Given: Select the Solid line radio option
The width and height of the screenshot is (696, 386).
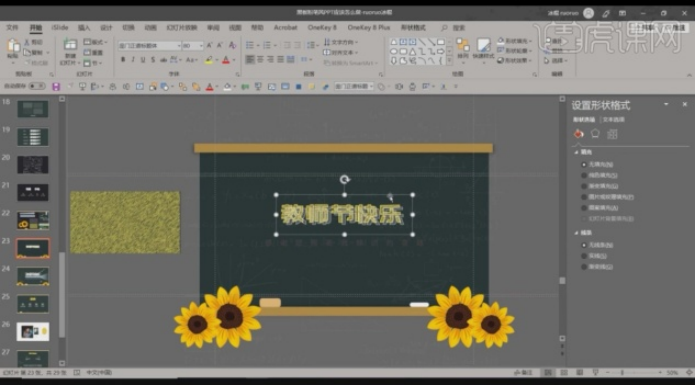Looking at the screenshot, I should click(584, 256).
